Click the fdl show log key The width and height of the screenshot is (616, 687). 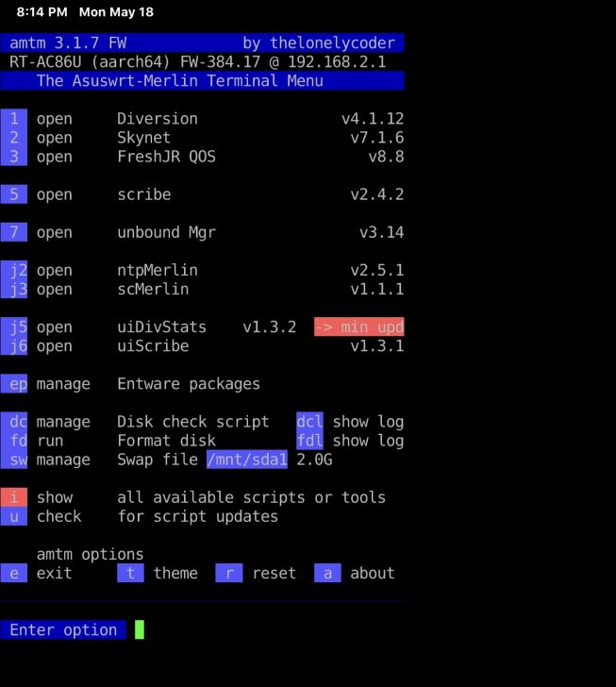coord(309,441)
